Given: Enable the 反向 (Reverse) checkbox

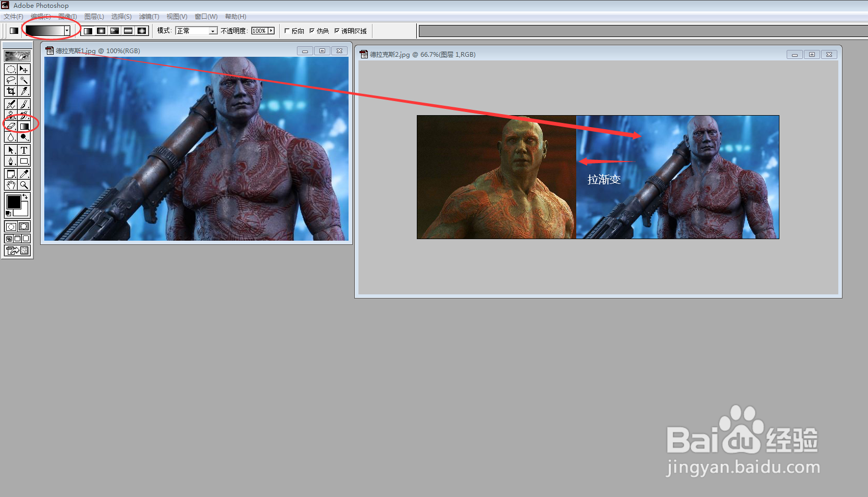Looking at the screenshot, I should point(287,31).
